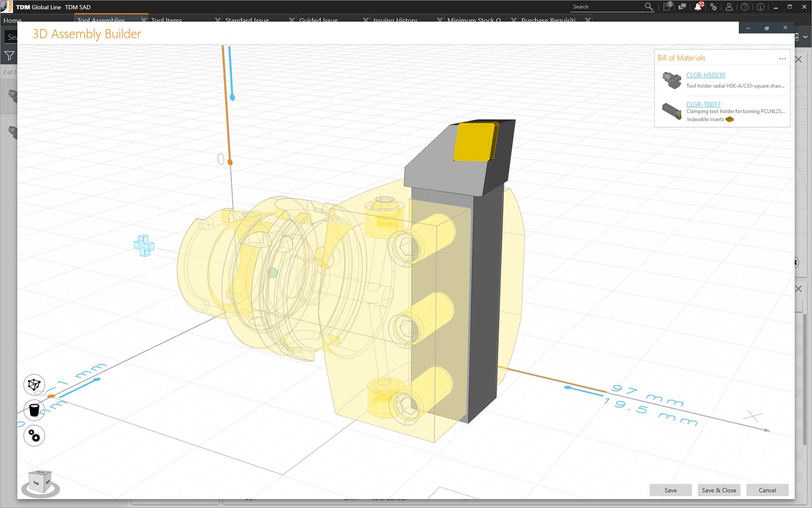The image size is (812, 508).
Task: Open the CLGR-HS0230 link
Action: [x=706, y=75]
